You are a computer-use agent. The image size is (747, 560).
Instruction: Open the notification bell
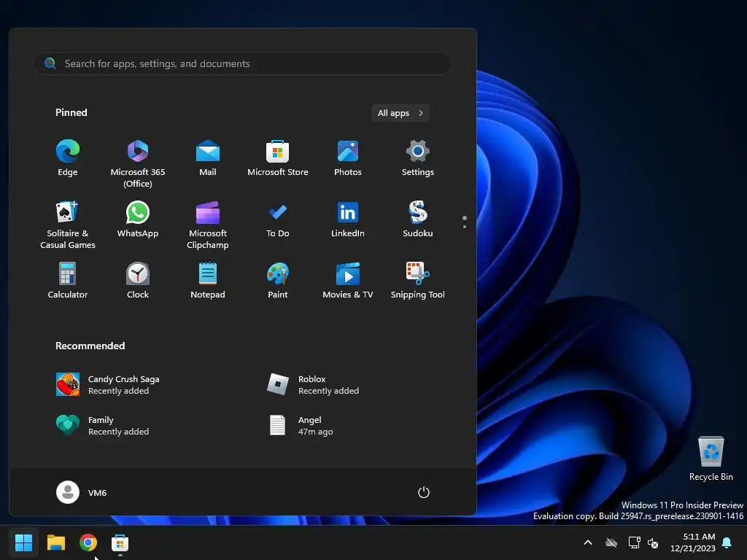(x=727, y=542)
